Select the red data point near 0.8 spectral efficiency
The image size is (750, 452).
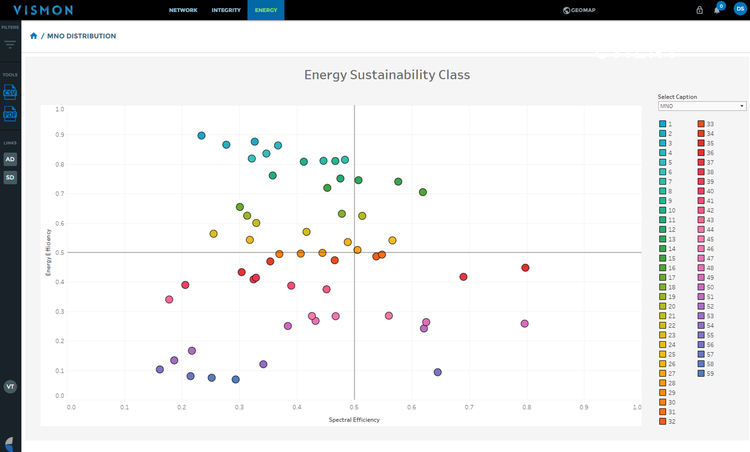[525, 268]
